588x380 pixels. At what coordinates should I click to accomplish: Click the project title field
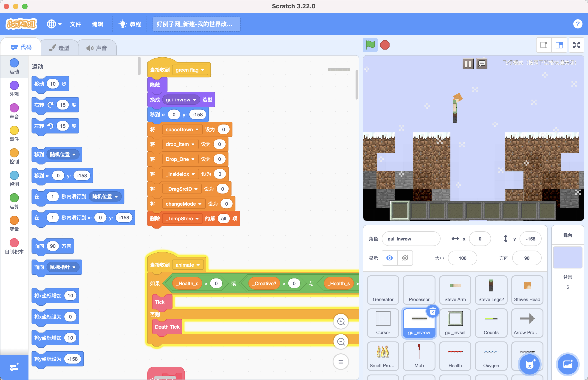[x=196, y=24]
